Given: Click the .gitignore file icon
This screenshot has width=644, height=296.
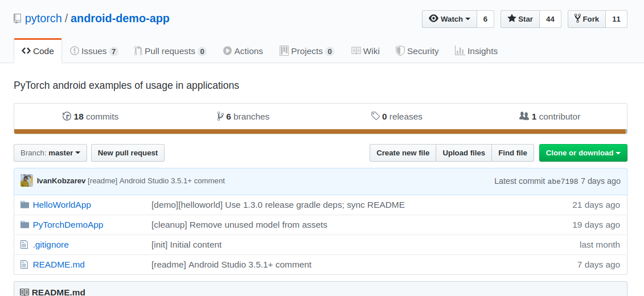Looking at the screenshot, I should (x=24, y=245).
